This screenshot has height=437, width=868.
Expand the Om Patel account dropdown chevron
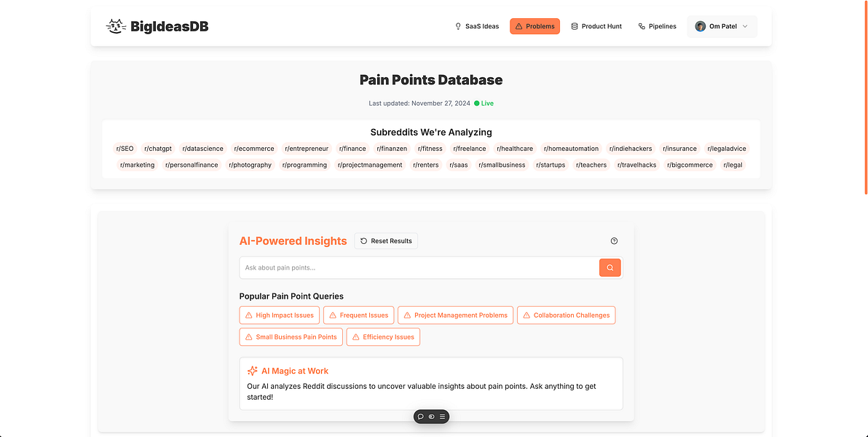click(x=745, y=26)
